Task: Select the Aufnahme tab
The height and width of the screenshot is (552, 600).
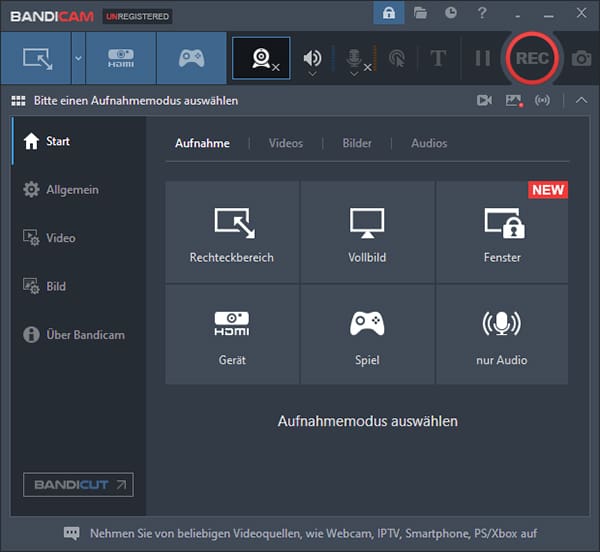Action: click(x=202, y=143)
